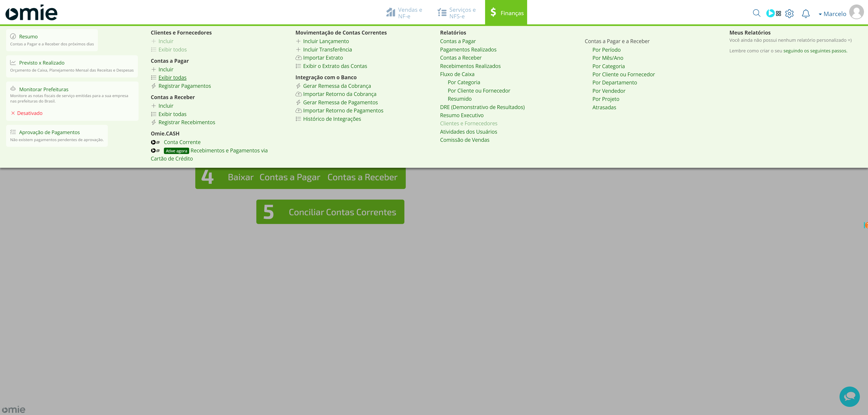Click Registrar Pagamentos

(185, 86)
